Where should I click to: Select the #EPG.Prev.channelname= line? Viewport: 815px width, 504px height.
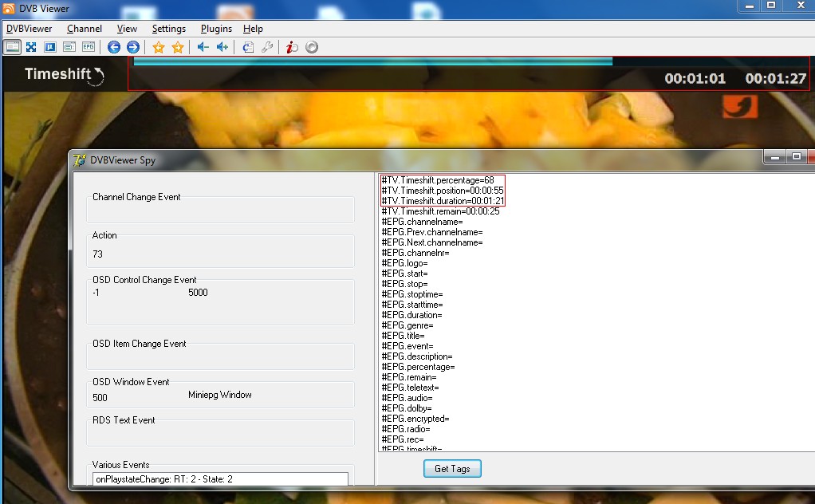click(432, 232)
